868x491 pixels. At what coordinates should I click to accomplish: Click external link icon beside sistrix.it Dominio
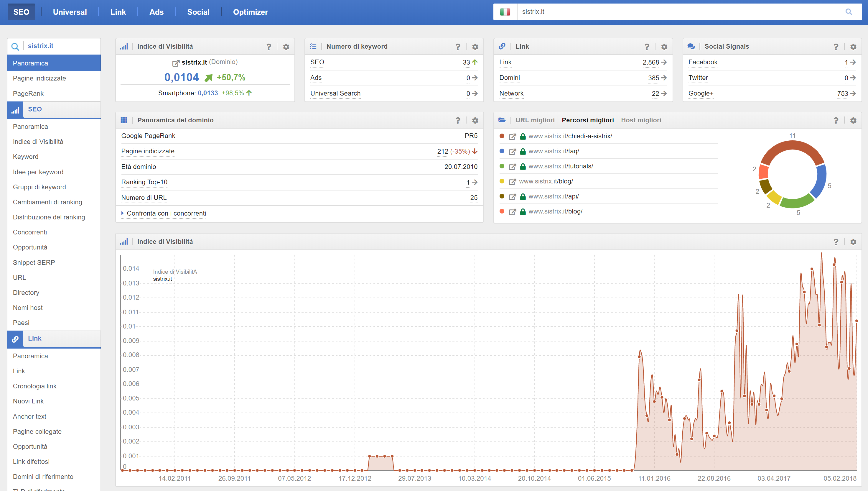[176, 63]
